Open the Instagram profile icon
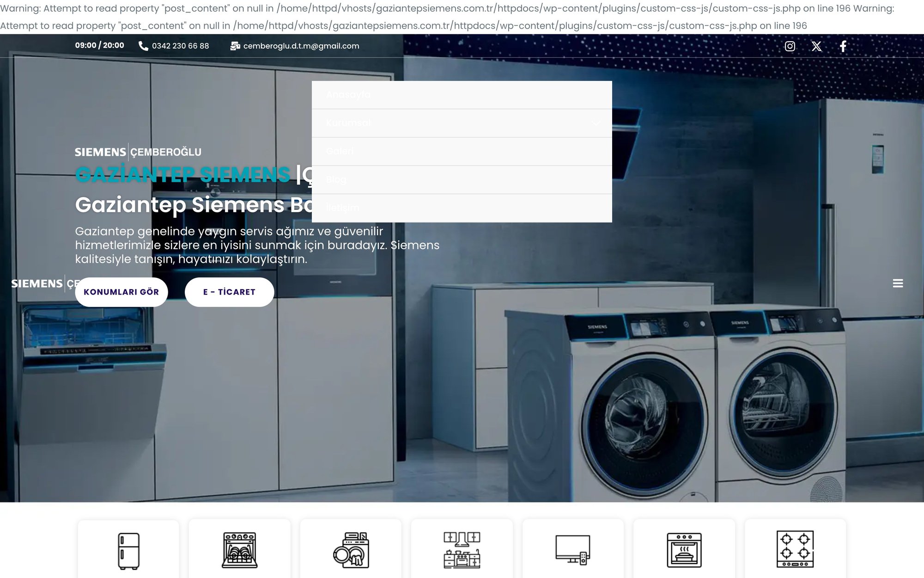Screen dimensions: 924x578 (790, 46)
